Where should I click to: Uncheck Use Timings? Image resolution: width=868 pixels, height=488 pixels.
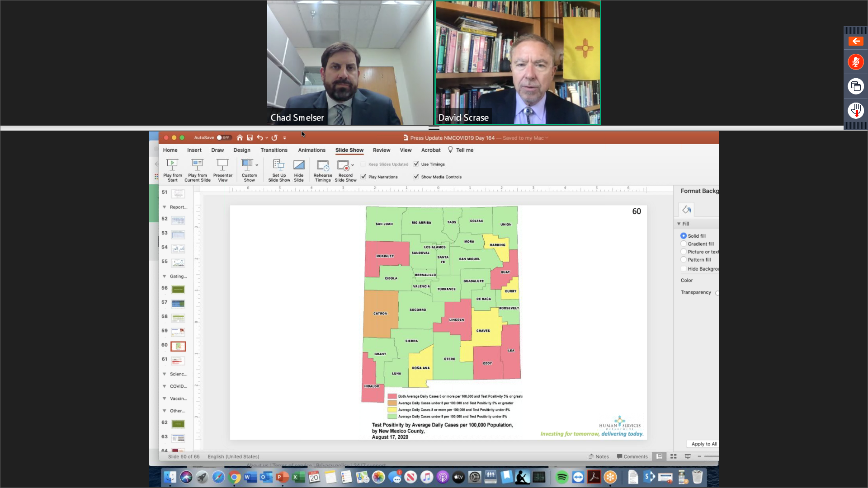coord(416,164)
